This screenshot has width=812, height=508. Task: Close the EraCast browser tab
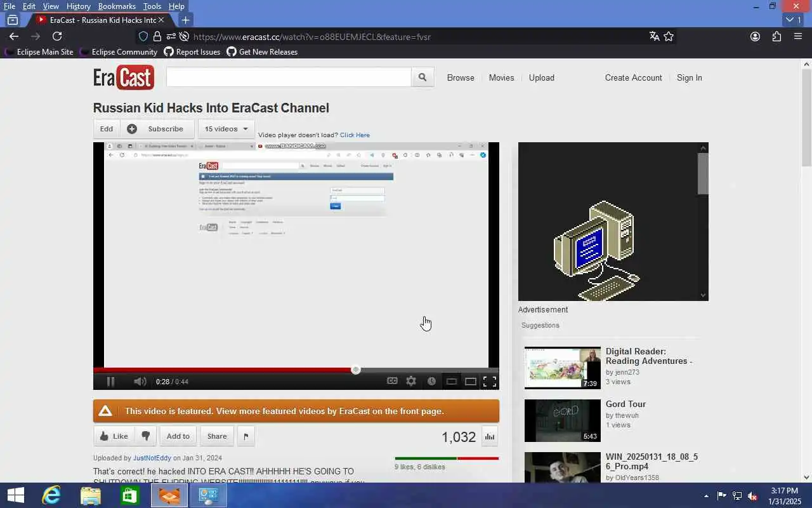click(161, 20)
